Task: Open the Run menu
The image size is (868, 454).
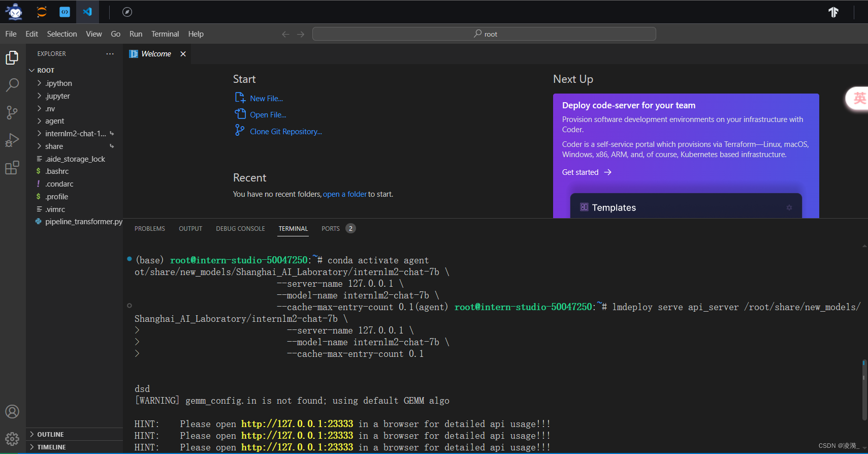Action: tap(136, 34)
